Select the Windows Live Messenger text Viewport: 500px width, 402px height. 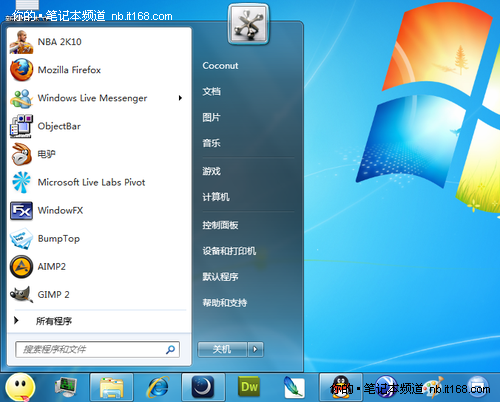click(92, 98)
